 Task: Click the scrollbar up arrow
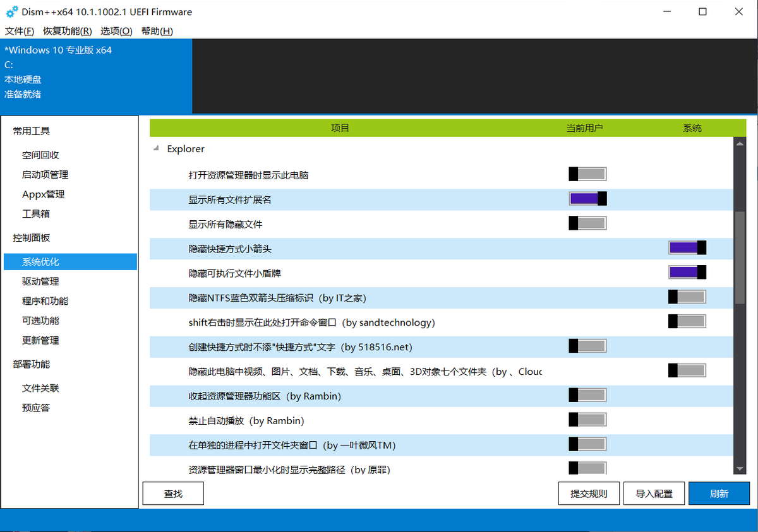click(740, 143)
